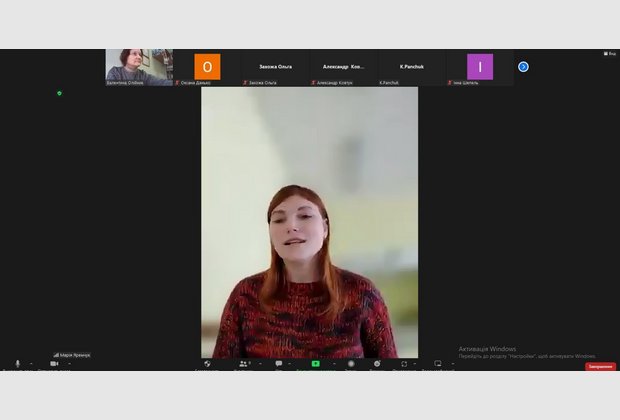Mute the microphone in the Zoom toolbar
The width and height of the screenshot is (620, 420).
[x=17, y=364]
